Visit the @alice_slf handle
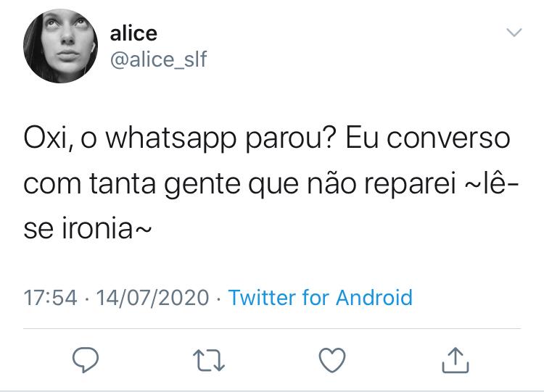544x392 pixels. pos(159,59)
